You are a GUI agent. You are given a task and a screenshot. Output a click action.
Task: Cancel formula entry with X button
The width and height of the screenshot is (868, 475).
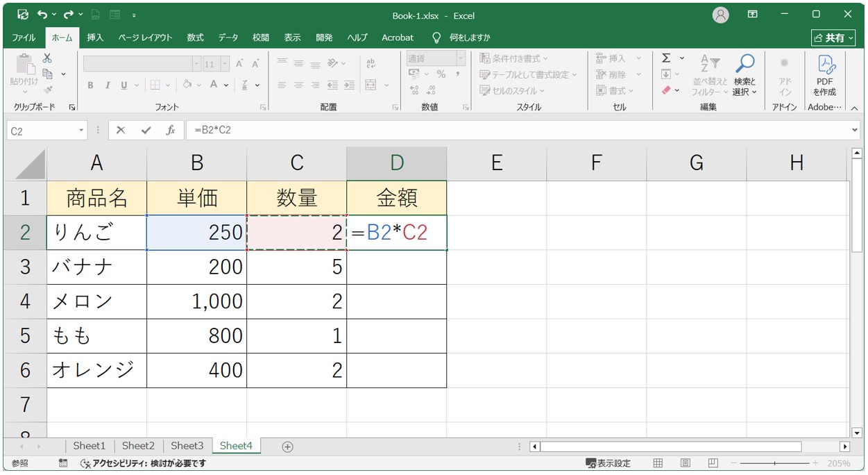(x=121, y=130)
